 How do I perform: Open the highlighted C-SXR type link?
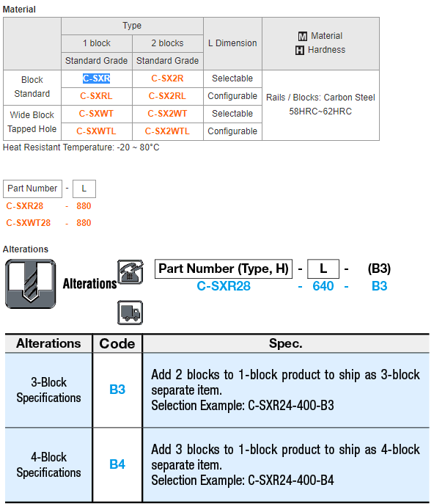click(96, 78)
